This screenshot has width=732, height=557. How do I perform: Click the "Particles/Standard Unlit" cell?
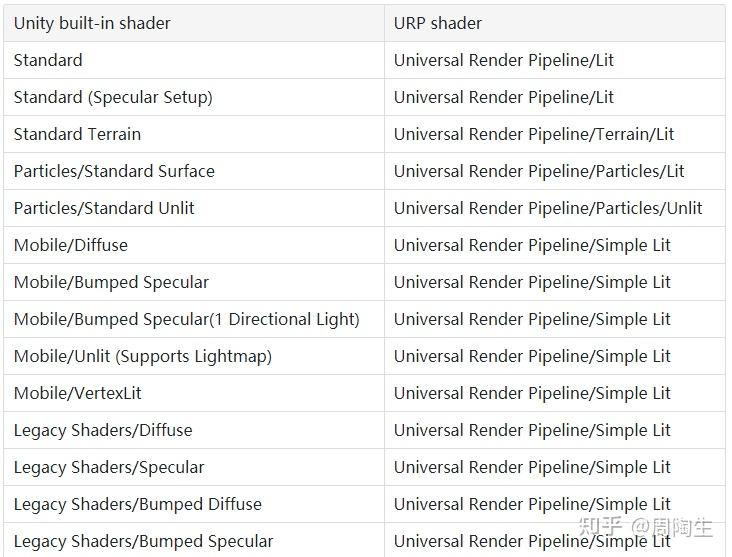104,208
